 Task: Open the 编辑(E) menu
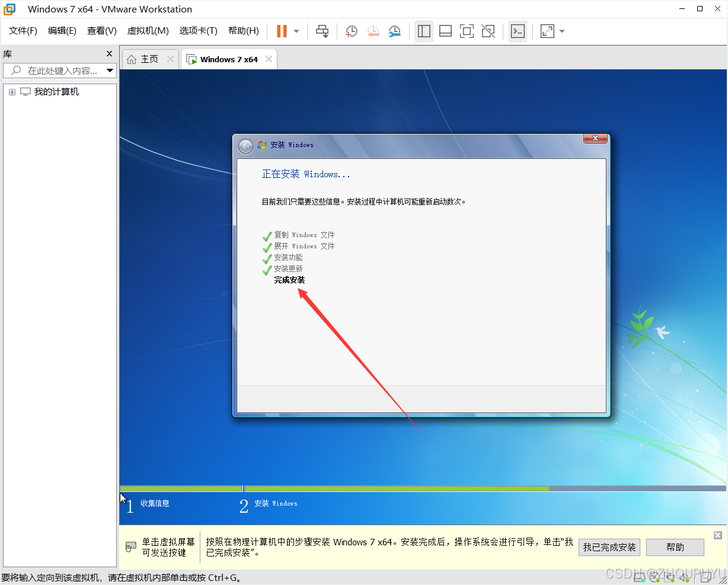pos(62,31)
